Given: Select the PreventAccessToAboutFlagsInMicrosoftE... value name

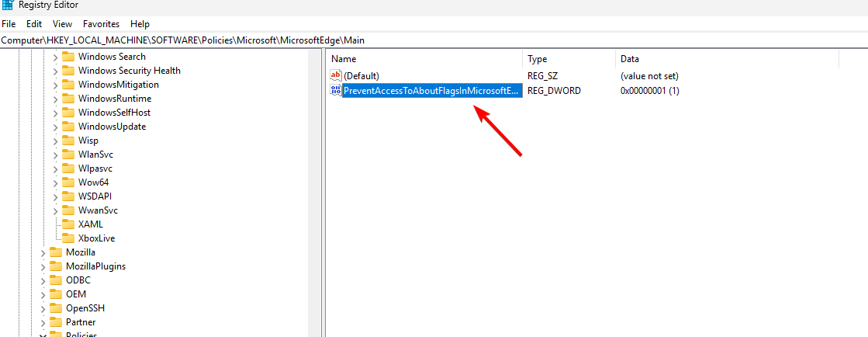Looking at the screenshot, I should point(432,90).
